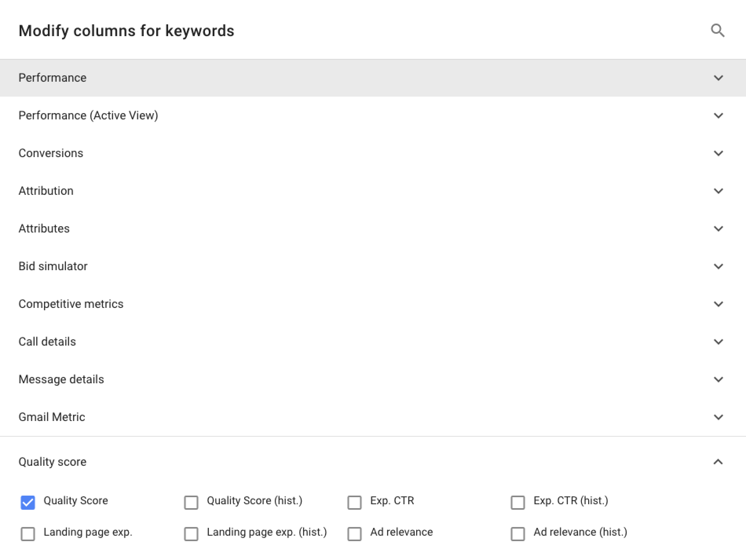Open the column search magnifier icon

point(718,31)
